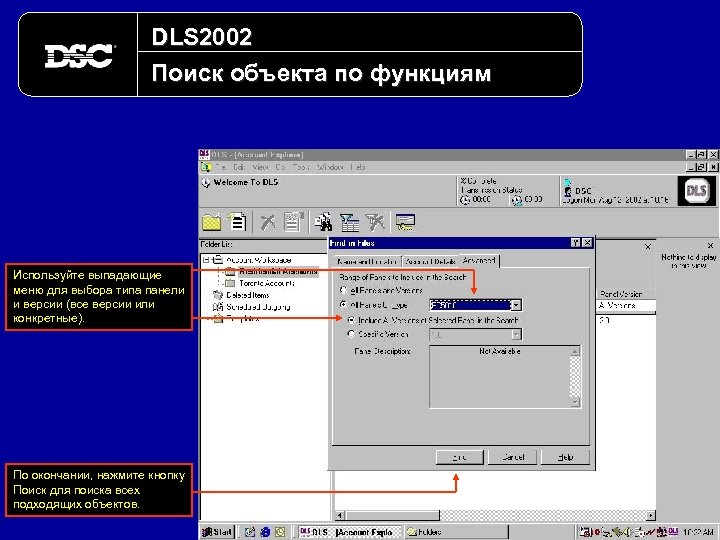Screen dimensions: 720x540
Task: Click the horizontal scrollbar left arrow
Action: [x=339, y=516]
